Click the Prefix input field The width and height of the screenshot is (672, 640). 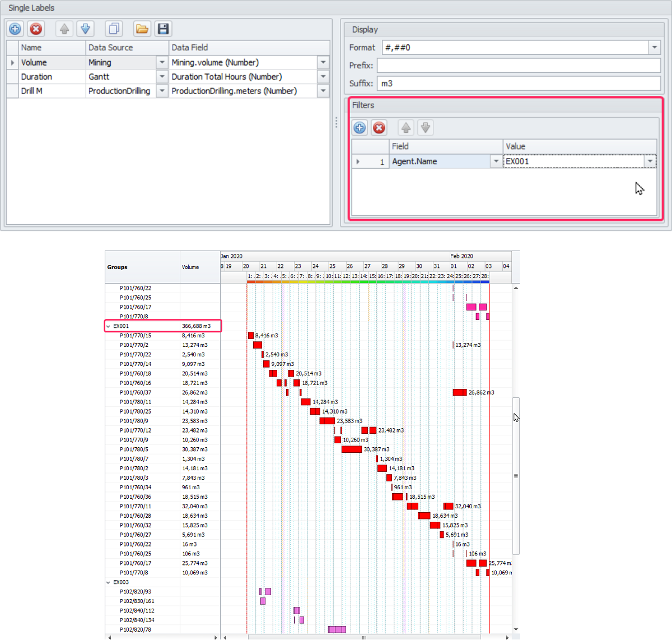click(518, 66)
